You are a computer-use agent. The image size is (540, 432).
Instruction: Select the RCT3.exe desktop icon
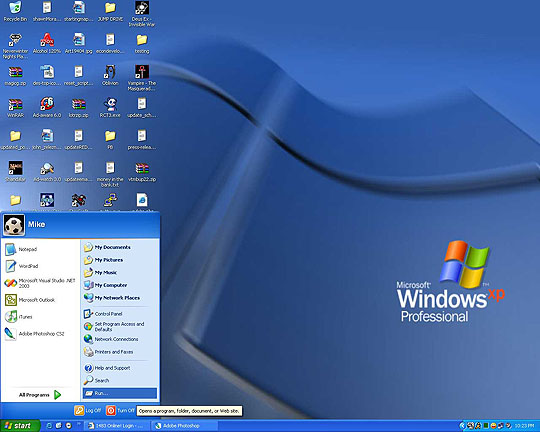coord(110,107)
